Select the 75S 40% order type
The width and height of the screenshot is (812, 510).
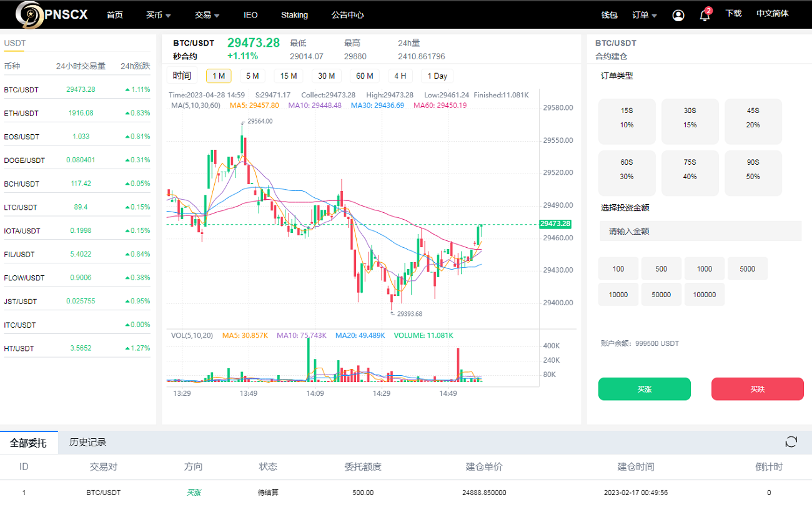[x=690, y=173]
